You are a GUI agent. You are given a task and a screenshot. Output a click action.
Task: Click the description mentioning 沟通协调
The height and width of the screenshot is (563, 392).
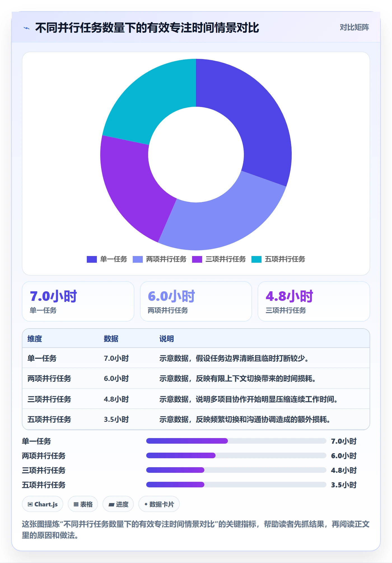coord(245,419)
